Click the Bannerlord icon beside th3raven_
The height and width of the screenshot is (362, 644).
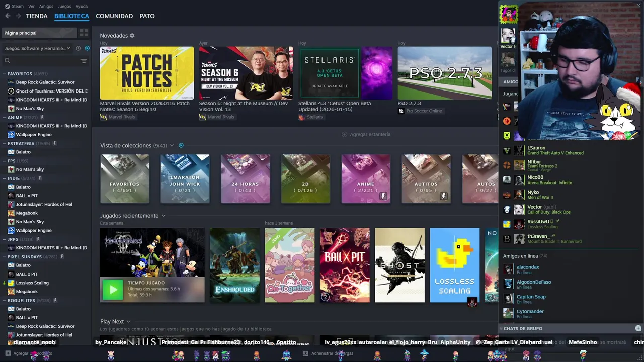[507, 239]
